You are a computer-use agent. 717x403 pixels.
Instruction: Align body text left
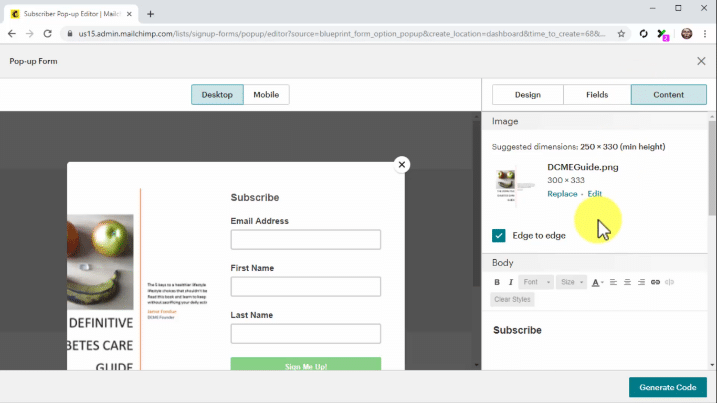613,282
